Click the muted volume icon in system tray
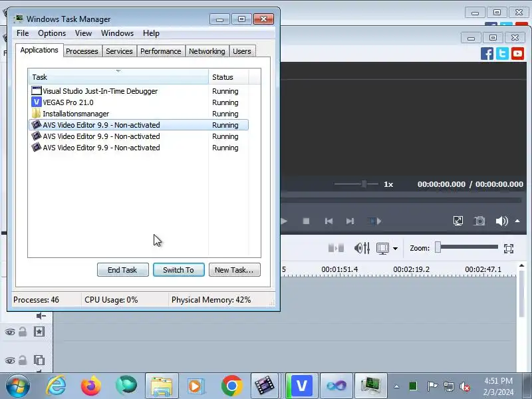The image size is (532, 399). tap(464, 386)
